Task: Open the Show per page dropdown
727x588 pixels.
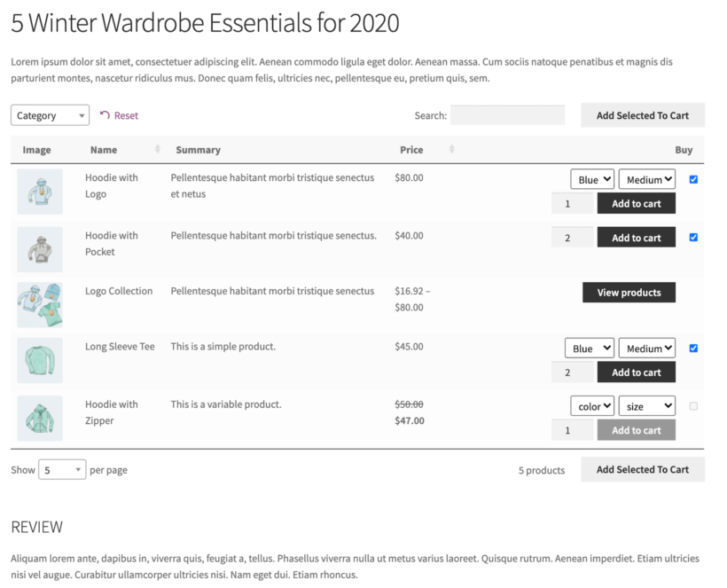Action: pyautogui.click(x=61, y=469)
